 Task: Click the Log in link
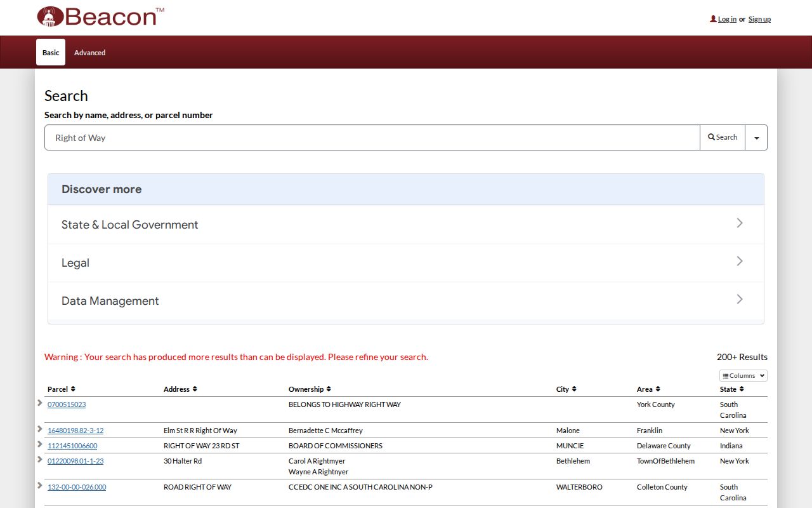point(727,19)
